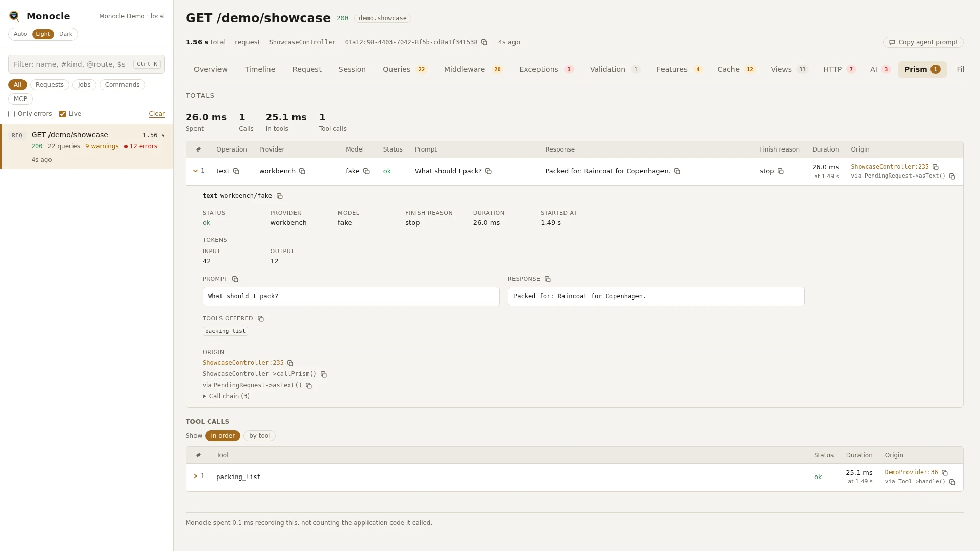Filter sidebar by MCP
This screenshot has height=551, width=980.
coord(20,99)
